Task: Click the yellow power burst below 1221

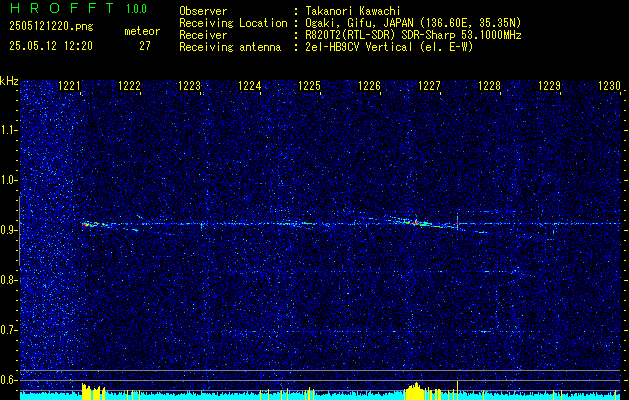Action: click(93, 392)
